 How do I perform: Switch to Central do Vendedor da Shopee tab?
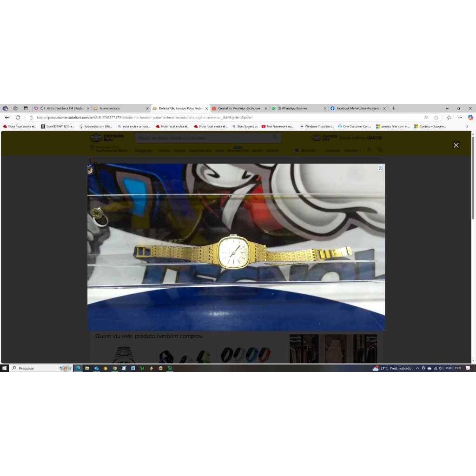(x=239, y=108)
